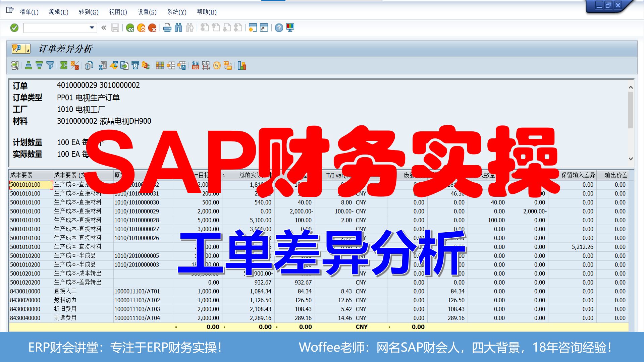
Task: Click the header panel scroll-up arrow
Action: [x=631, y=87]
